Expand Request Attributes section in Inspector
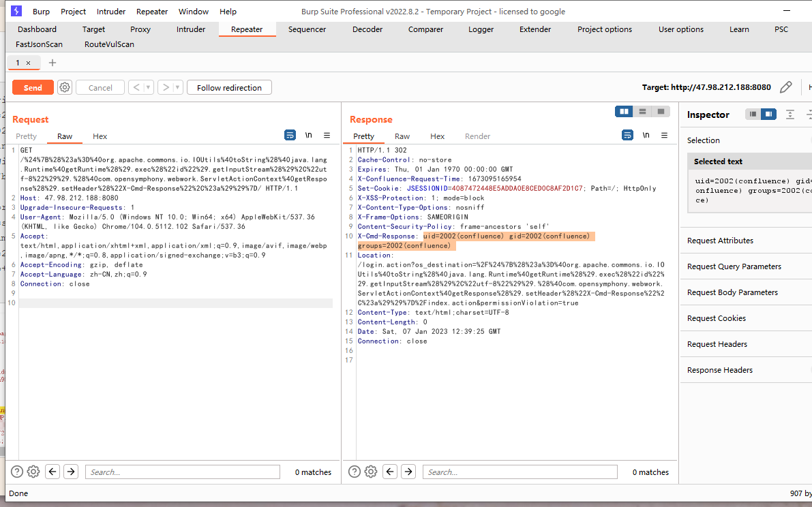The image size is (812, 507). click(x=746, y=241)
